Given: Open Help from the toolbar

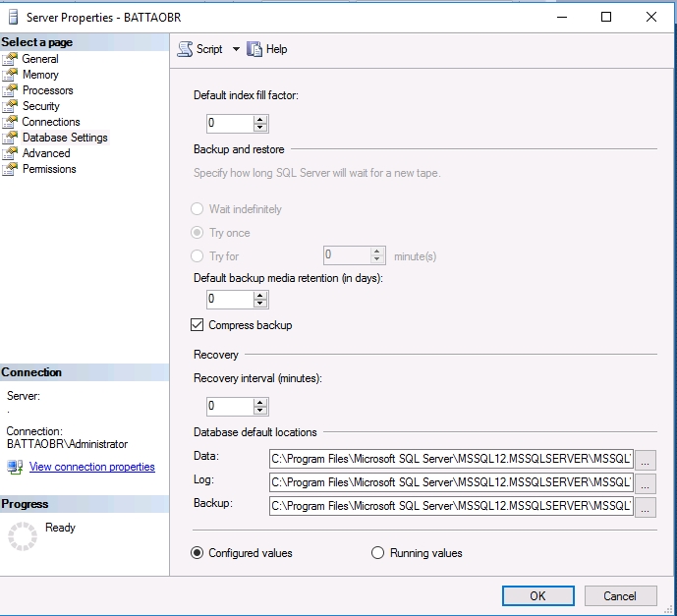Looking at the screenshot, I should coord(267,49).
